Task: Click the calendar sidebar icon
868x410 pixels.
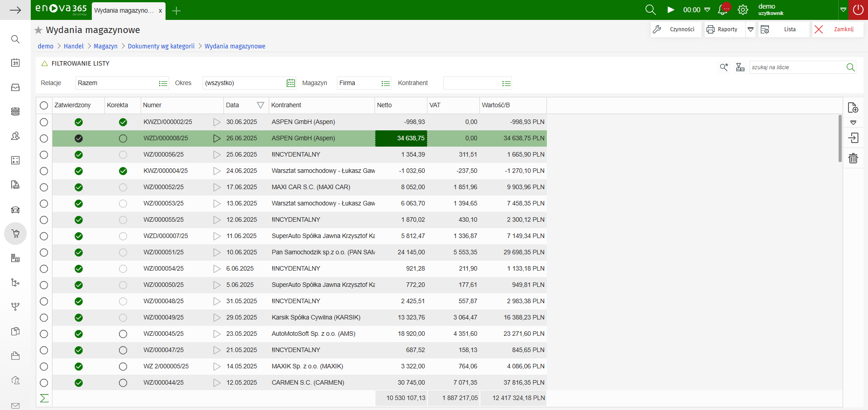Action: click(15, 63)
